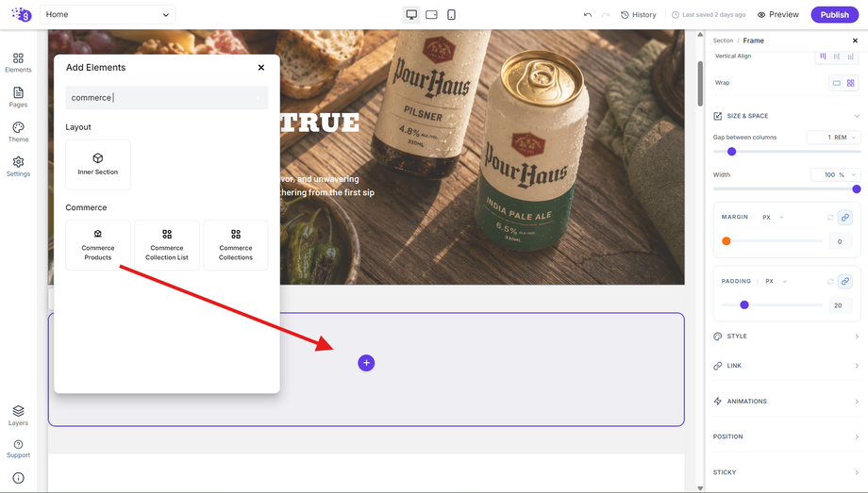Click the element search field

[x=167, y=98]
